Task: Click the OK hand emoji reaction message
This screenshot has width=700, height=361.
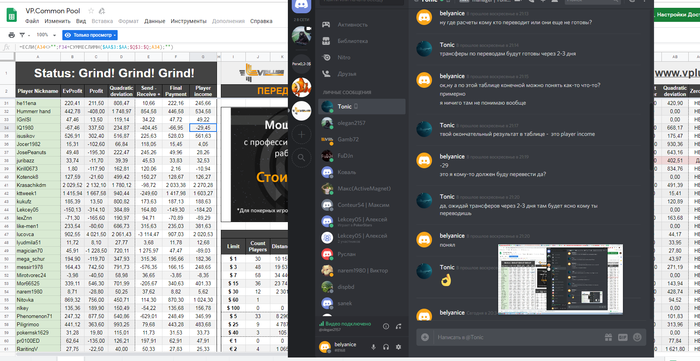Action: (x=445, y=281)
